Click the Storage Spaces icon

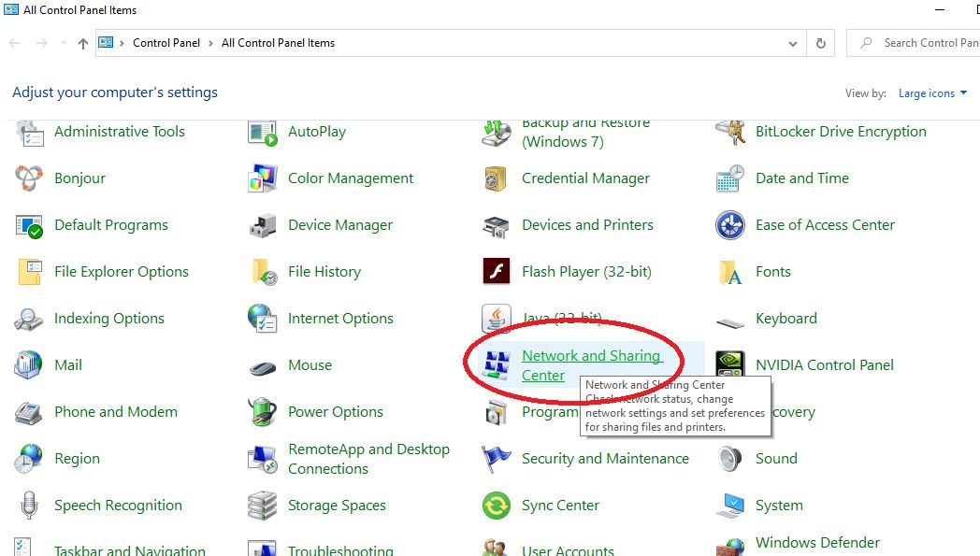point(263,506)
